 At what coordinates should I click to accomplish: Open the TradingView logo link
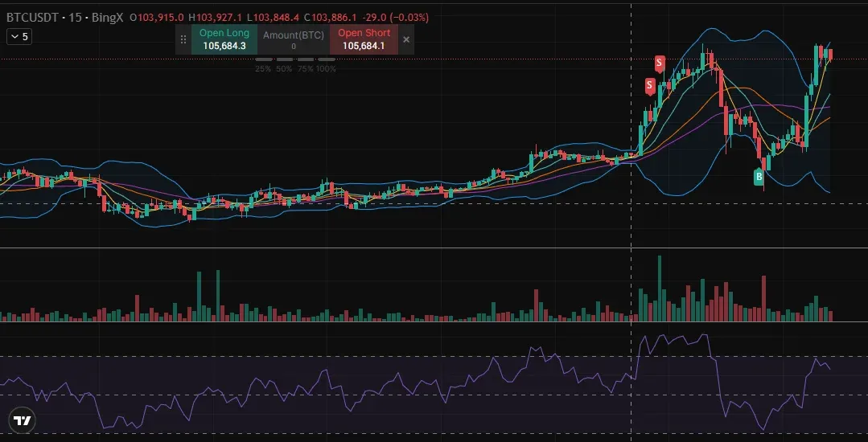(23, 420)
